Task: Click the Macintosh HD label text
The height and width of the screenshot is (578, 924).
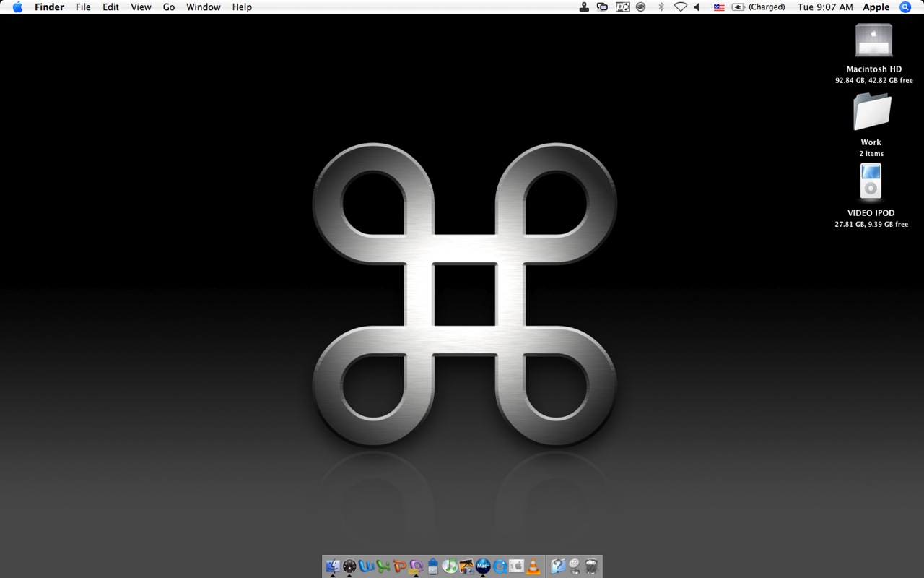Action: click(873, 69)
